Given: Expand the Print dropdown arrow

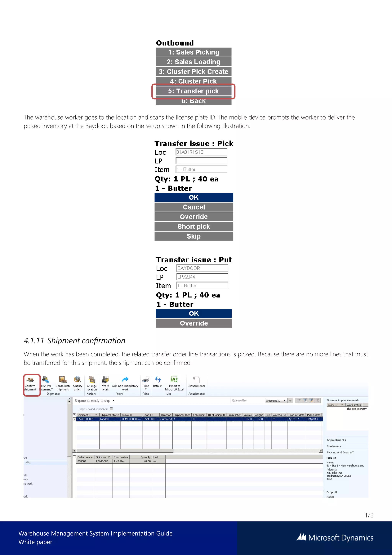Looking at the screenshot, I should [x=145, y=389].
